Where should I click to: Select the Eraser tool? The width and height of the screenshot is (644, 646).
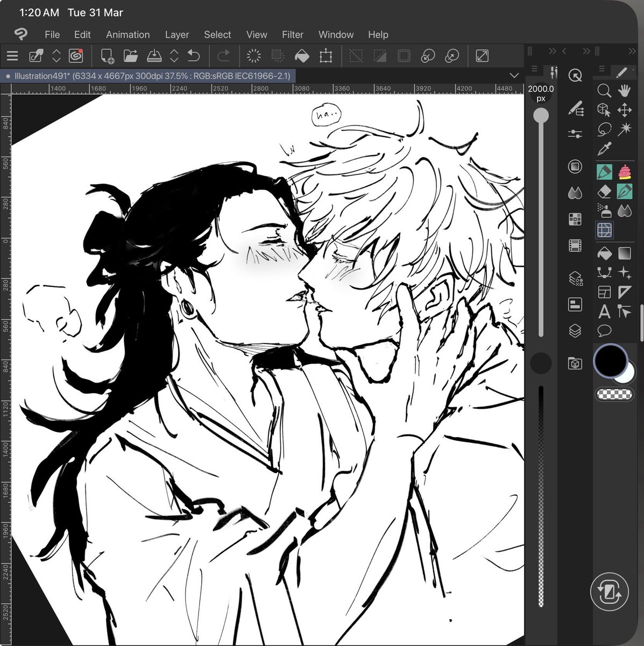click(604, 191)
